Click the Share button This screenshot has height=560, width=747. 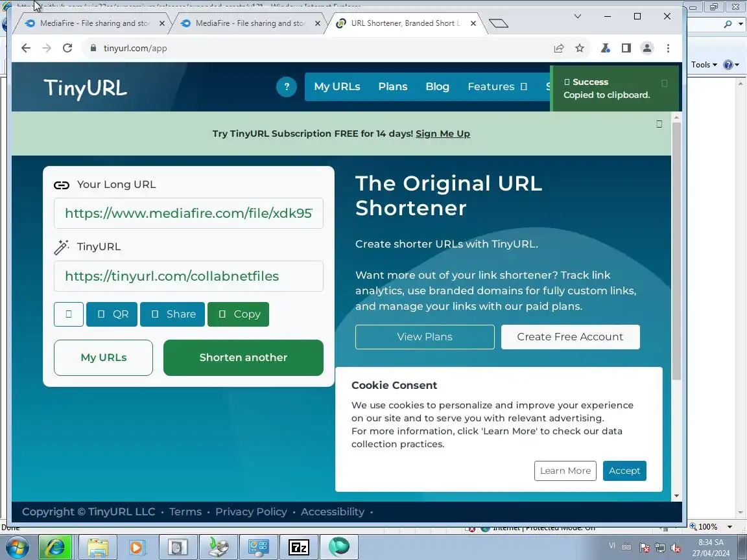pyautogui.click(x=172, y=314)
